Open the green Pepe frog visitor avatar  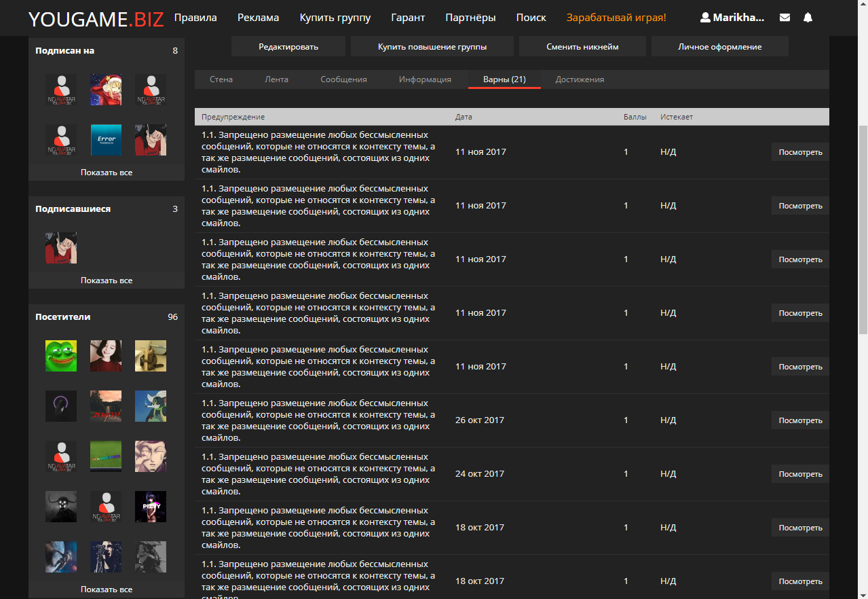[x=61, y=356]
